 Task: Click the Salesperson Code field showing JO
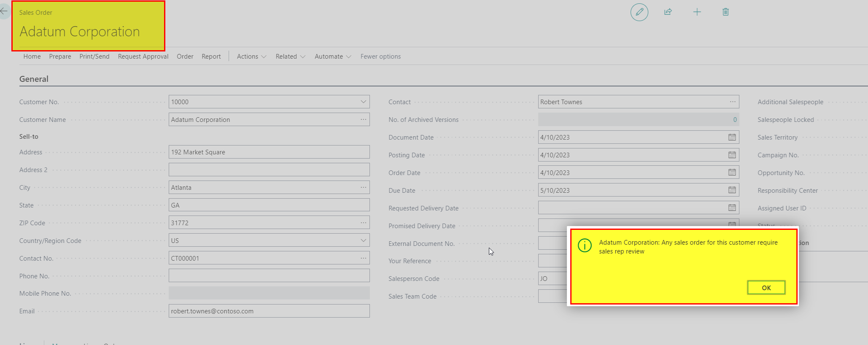[553, 278]
